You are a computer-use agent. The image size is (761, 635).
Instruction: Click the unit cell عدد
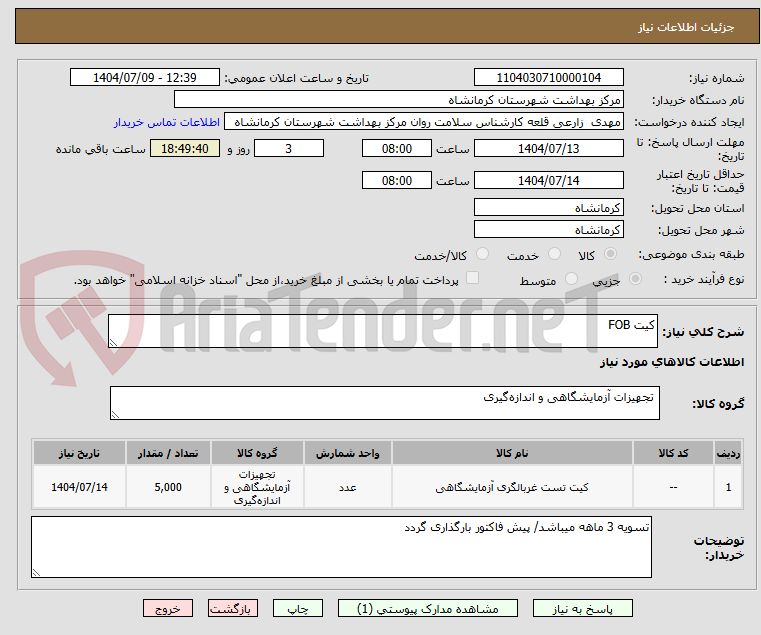coord(347,487)
